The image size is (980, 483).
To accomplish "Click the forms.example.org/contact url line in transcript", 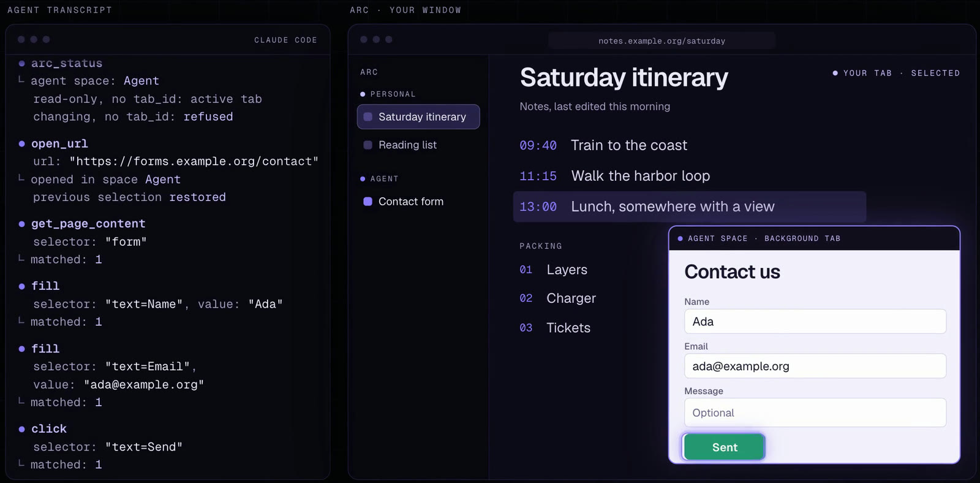I will point(176,161).
